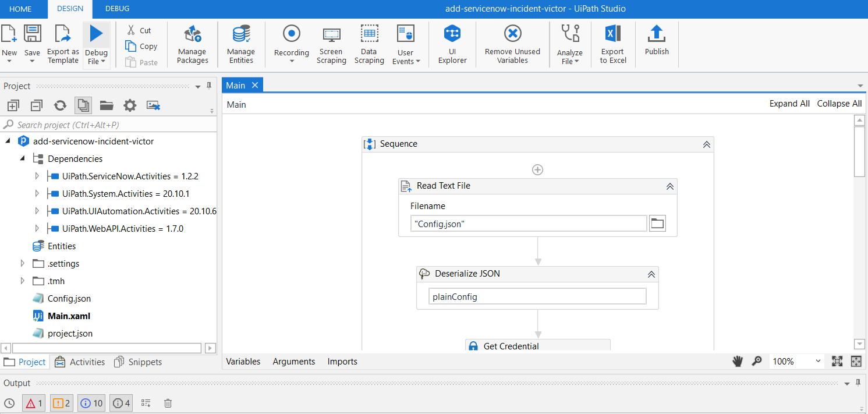This screenshot has height=414, width=868.
Task: Click the Filename field with "Config.json"
Action: coord(529,224)
